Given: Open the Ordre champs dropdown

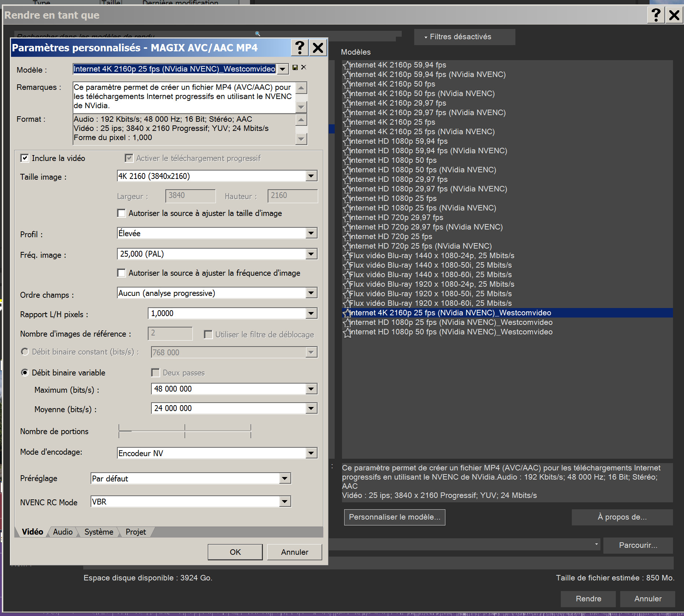Looking at the screenshot, I should click(x=311, y=293).
